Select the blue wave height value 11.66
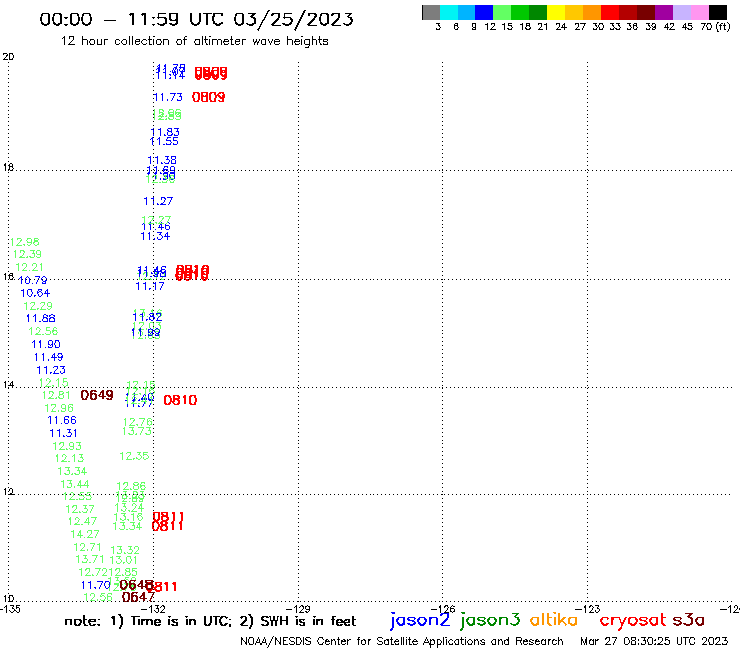The width and height of the screenshot is (740, 650). pyautogui.click(x=61, y=420)
